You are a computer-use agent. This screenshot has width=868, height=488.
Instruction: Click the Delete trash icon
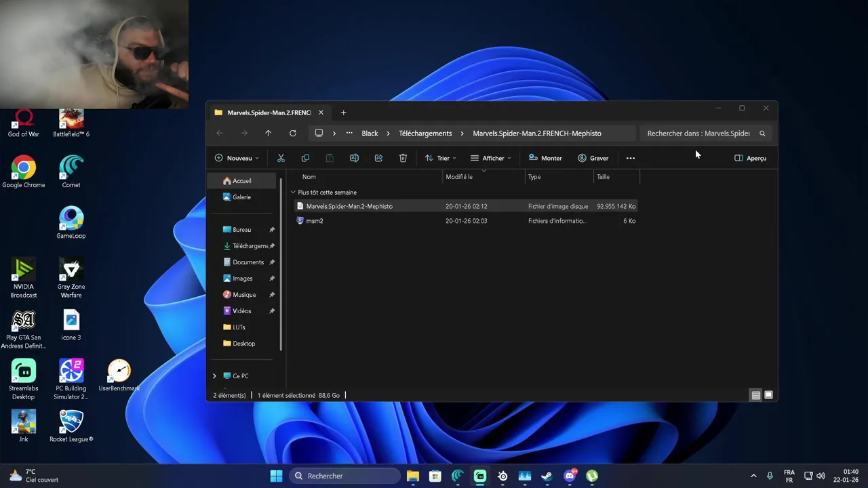403,158
